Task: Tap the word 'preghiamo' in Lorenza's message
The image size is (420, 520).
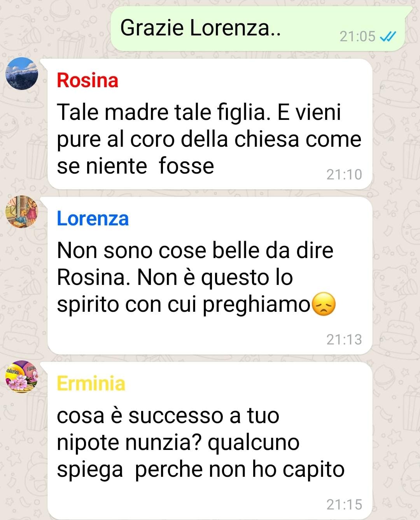Action: pyautogui.click(x=256, y=305)
